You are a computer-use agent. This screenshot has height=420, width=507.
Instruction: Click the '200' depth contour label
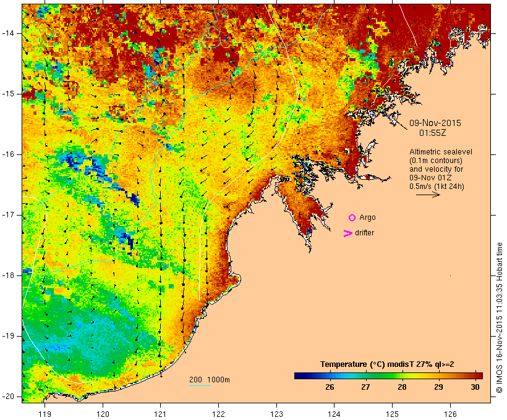click(195, 380)
